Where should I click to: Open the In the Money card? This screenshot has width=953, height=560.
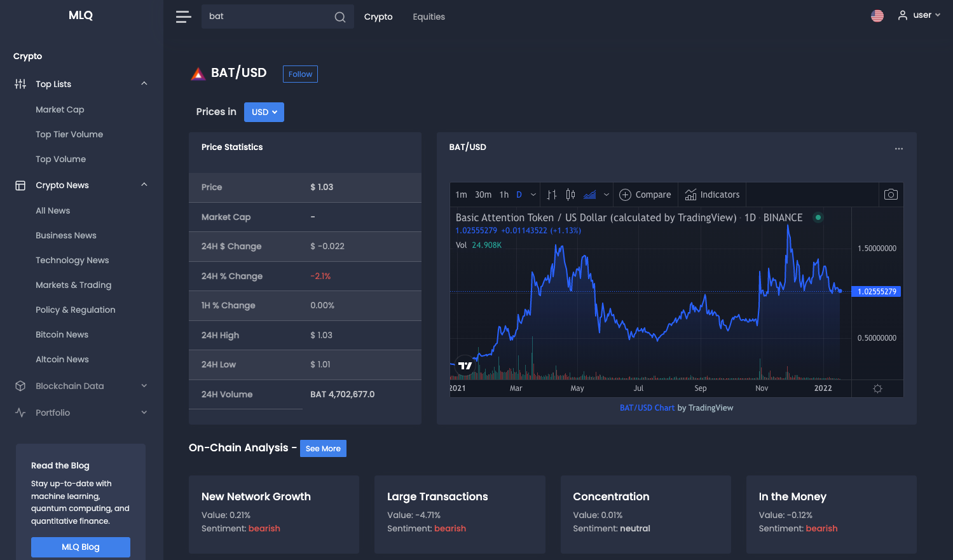pyautogui.click(x=832, y=514)
